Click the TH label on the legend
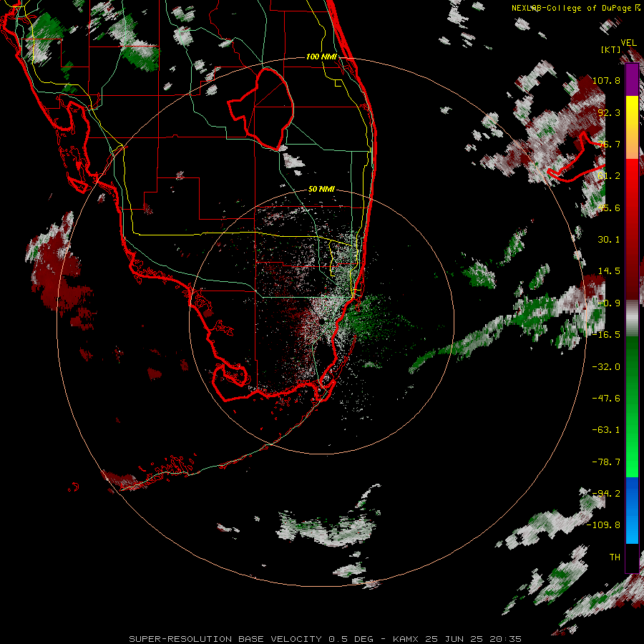This screenshot has width=644, height=644. point(615,557)
